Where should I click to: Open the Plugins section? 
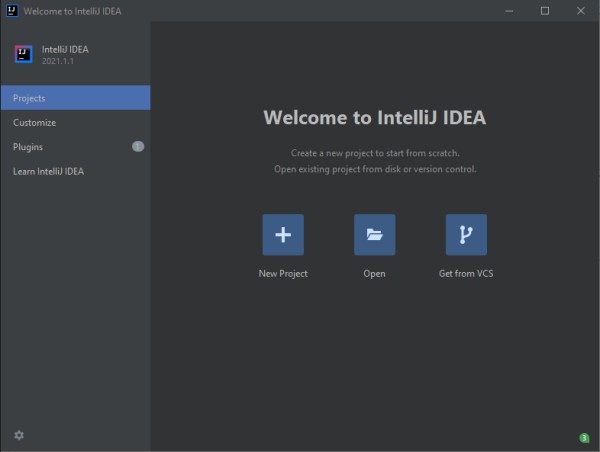75,147
